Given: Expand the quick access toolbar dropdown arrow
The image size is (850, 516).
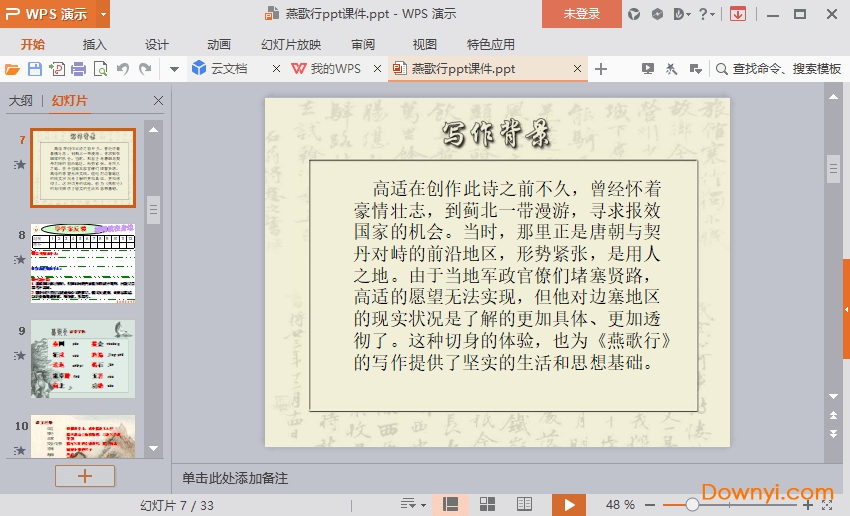Looking at the screenshot, I should pyautogui.click(x=173, y=69).
